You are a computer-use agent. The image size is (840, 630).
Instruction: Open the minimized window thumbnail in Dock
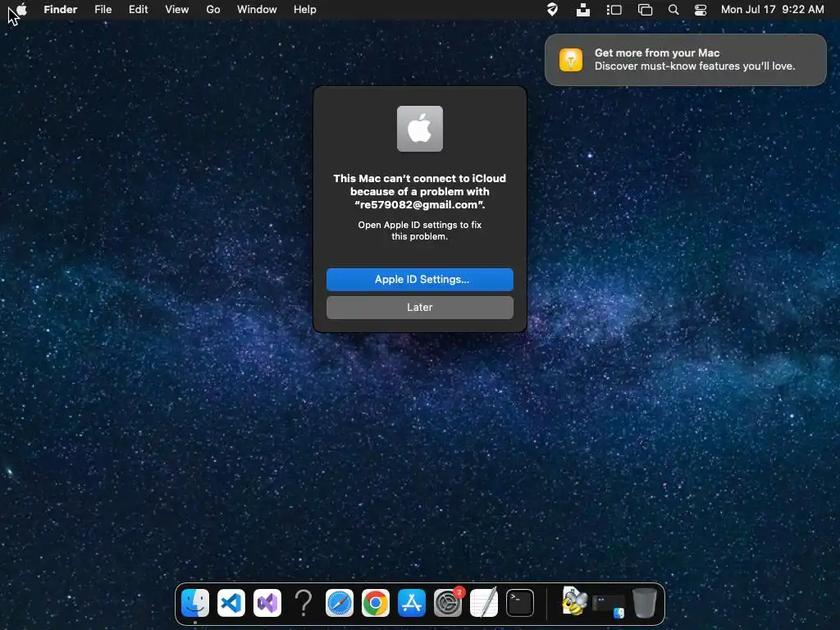click(609, 605)
